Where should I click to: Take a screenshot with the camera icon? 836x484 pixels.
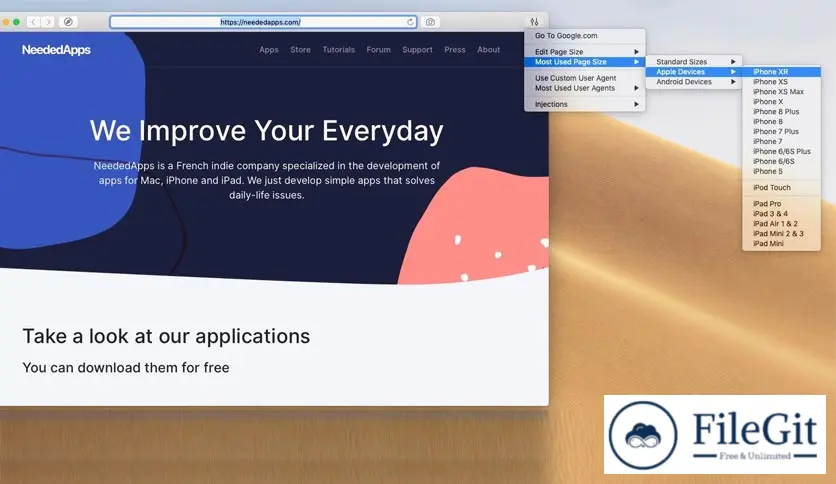point(430,22)
